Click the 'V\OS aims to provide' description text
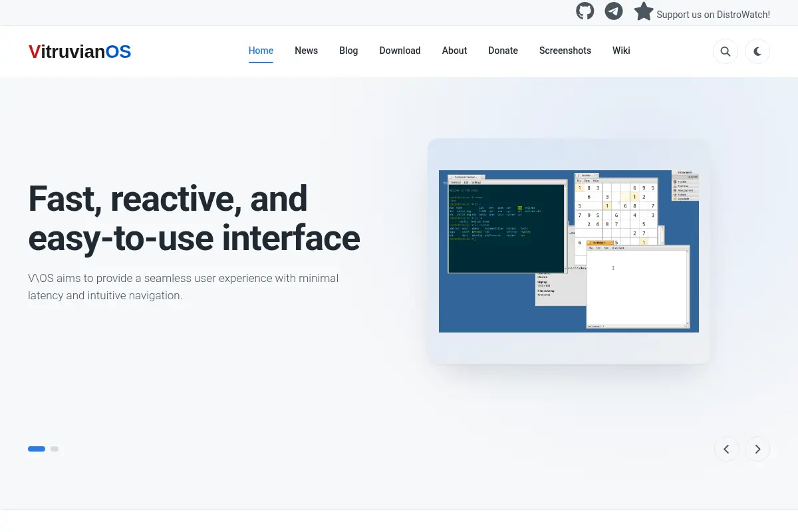 [x=184, y=287]
